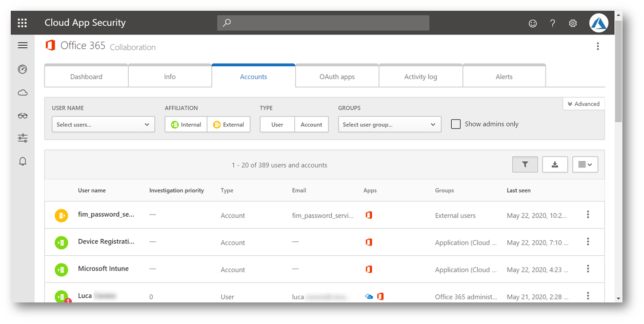Expand the Advanced filters
The height and width of the screenshot is (324, 644).
(x=583, y=104)
